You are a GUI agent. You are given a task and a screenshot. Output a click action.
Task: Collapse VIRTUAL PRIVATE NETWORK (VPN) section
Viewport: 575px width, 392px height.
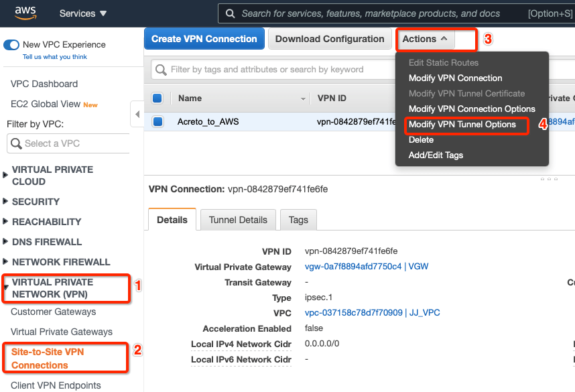tap(6, 287)
